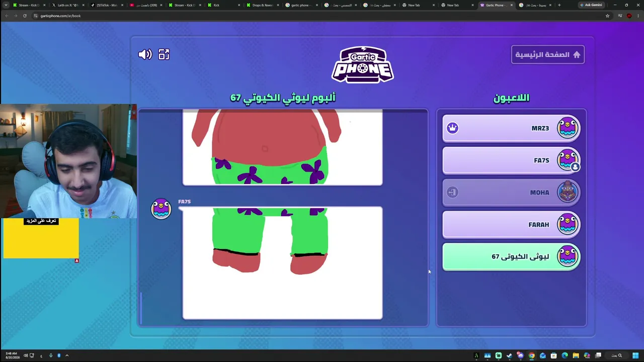
Task: Click the system volume icon in tray
Action: [x=25, y=355]
